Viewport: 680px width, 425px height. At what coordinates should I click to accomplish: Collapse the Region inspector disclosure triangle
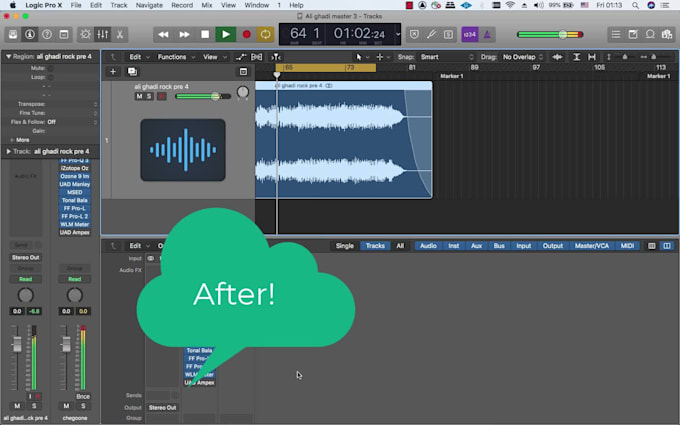tap(8, 56)
